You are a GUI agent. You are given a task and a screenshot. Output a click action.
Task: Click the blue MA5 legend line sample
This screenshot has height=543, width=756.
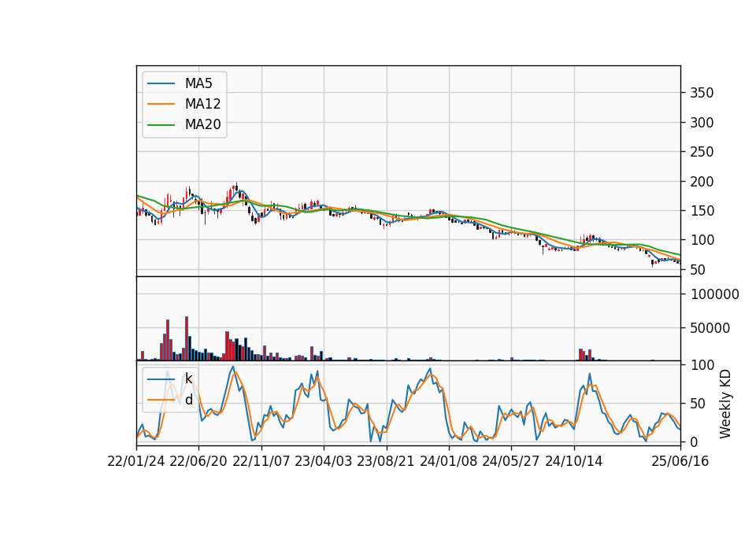click(x=161, y=83)
